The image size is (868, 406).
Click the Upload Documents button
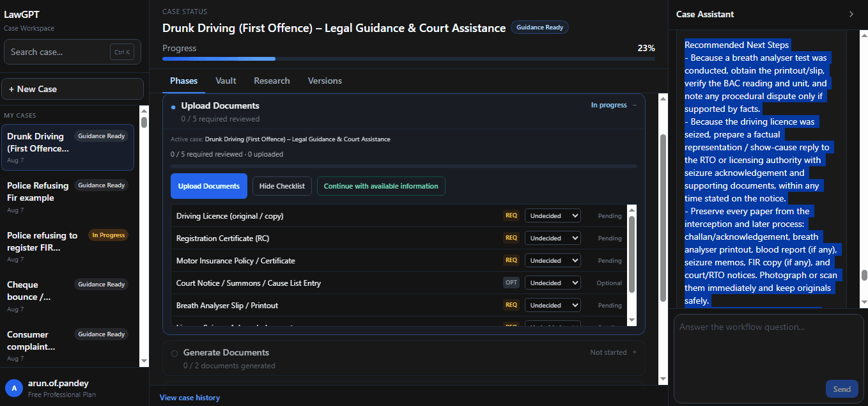[209, 186]
